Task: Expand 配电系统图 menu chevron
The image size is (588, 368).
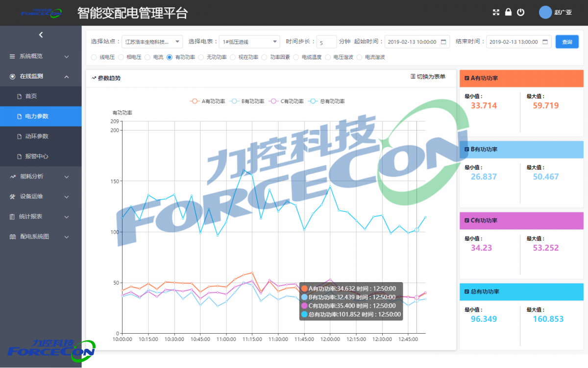Action: tap(67, 237)
